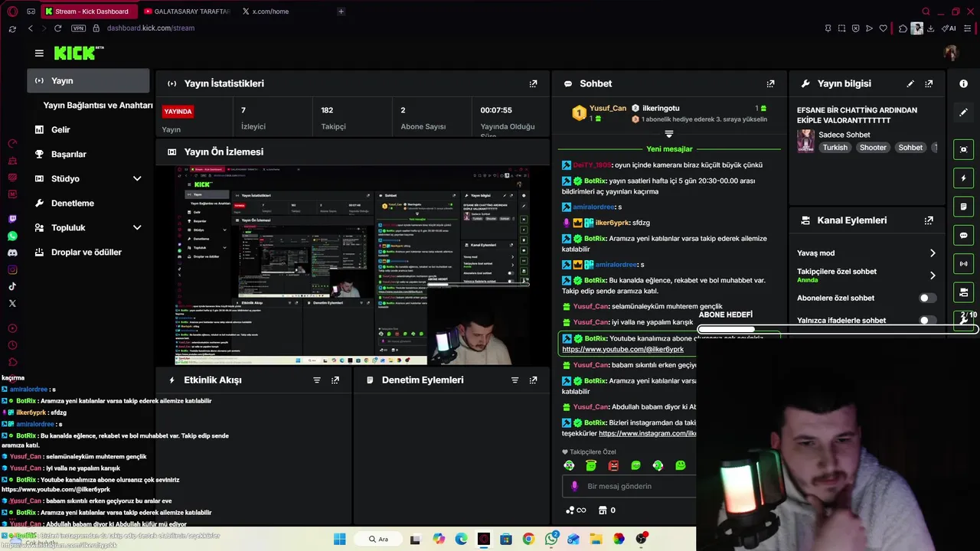This screenshot has height=551, width=980.
Task: Open TikTok from the browser sidebar
Action: [12, 286]
